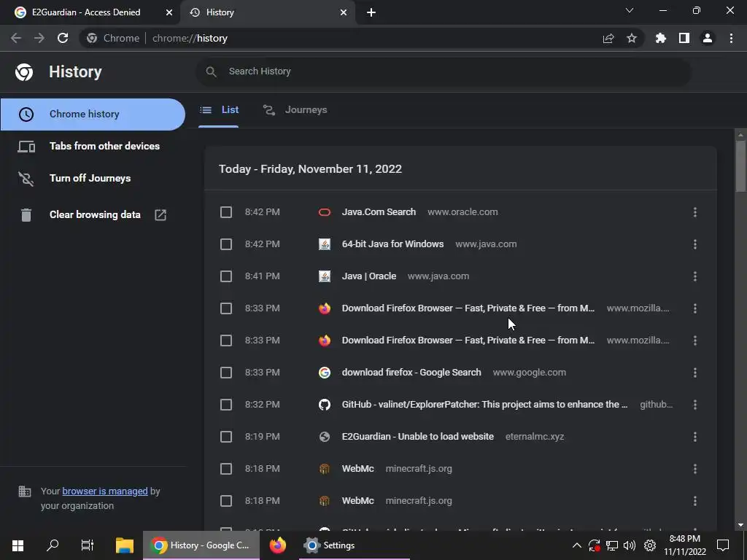
Task: Open a new tab with the plus button
Action: (371, 12)
